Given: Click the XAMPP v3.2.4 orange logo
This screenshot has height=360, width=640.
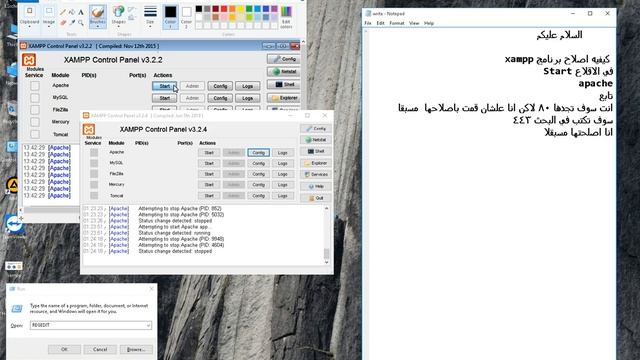Looking at the screenshot, I should click(x=89, y=129).
